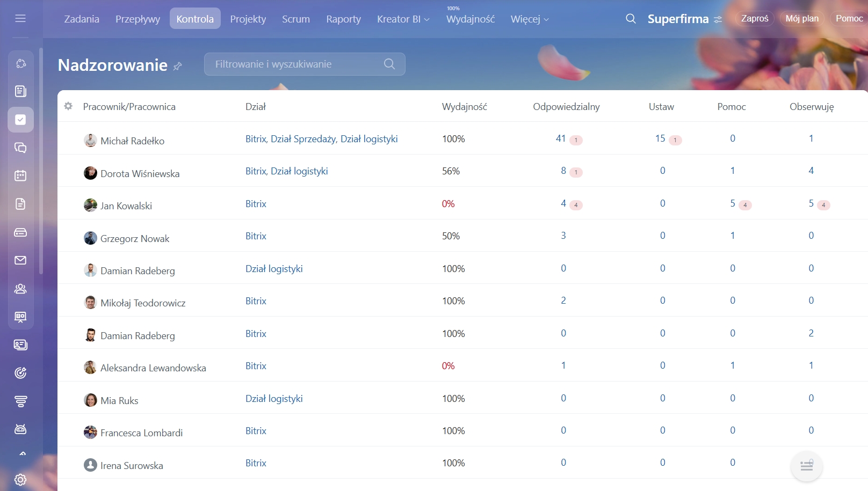
Task: Select Francesca Lombardi's name
Action: [x=142, y=433]
